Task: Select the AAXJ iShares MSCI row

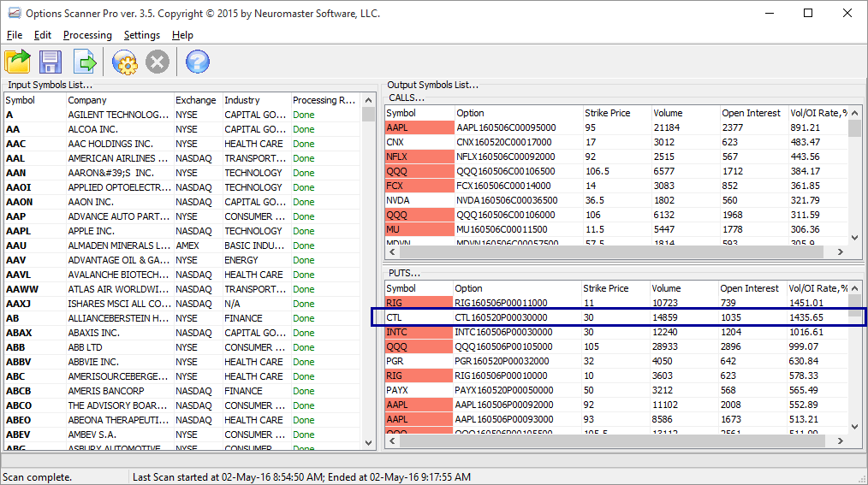Action: click(182, 304)
